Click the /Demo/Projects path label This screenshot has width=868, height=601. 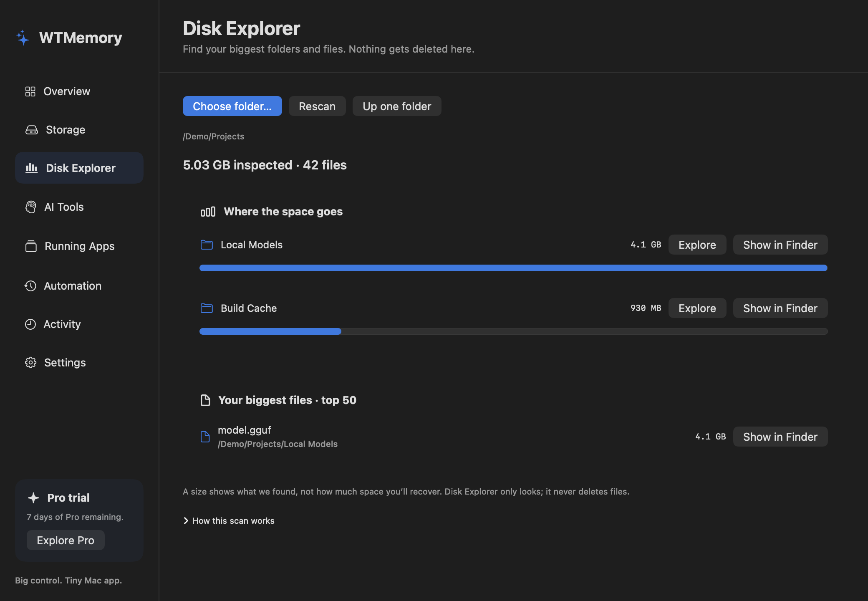tap(213, 136)
